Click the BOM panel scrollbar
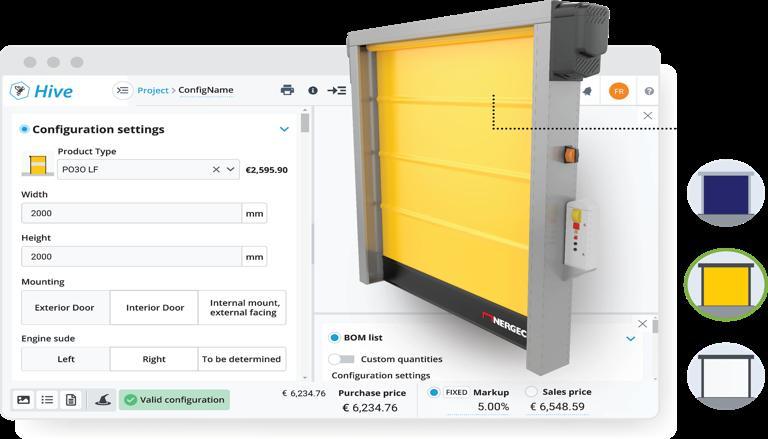The width and height of the screenshot is (768, 439). pyautogui.click(x=655, y=326)
